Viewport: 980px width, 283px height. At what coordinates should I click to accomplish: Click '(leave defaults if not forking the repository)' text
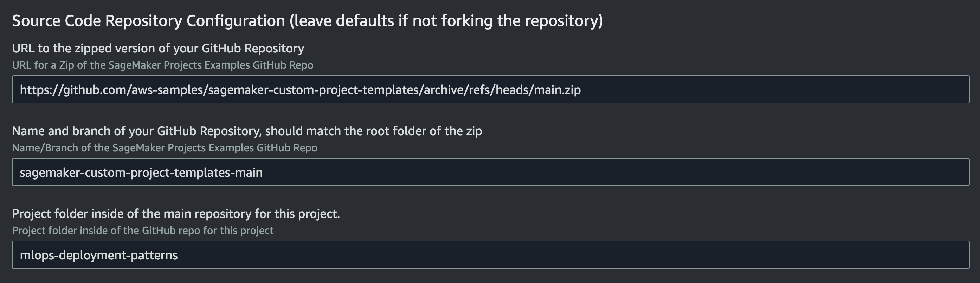tap(446, 20)
